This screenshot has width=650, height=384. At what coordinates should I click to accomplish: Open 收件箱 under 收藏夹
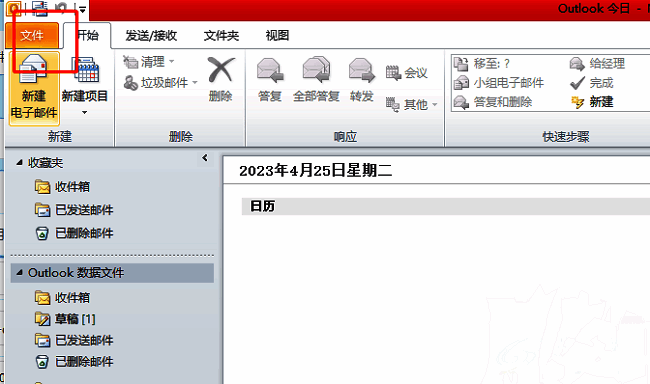click(x=63, y=187)
